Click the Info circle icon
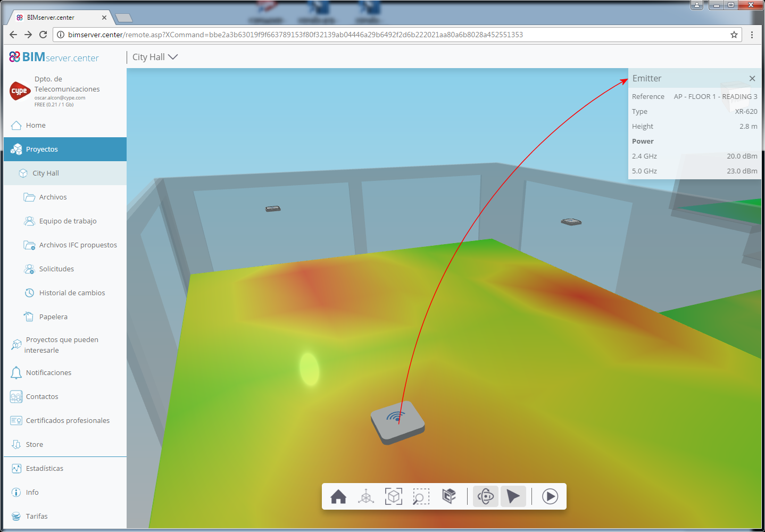Viewport: 765px width, 532px height. point(16,493)
